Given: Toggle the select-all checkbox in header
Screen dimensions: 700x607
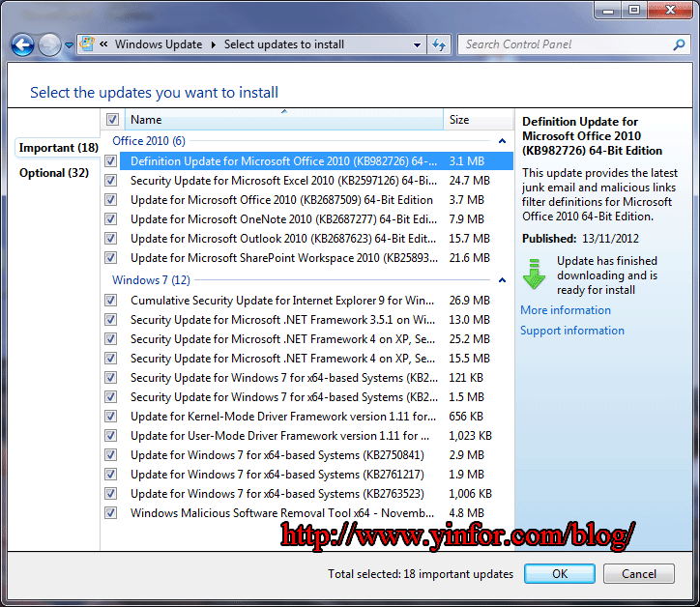Looking at the screenshot, I should (x=112, y=119).
